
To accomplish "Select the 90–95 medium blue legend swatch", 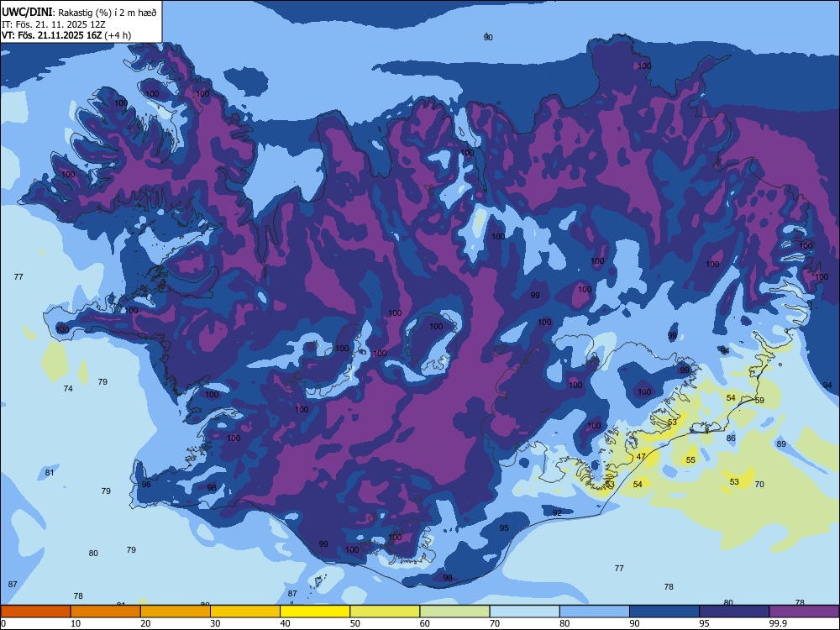I will (664, 612).
